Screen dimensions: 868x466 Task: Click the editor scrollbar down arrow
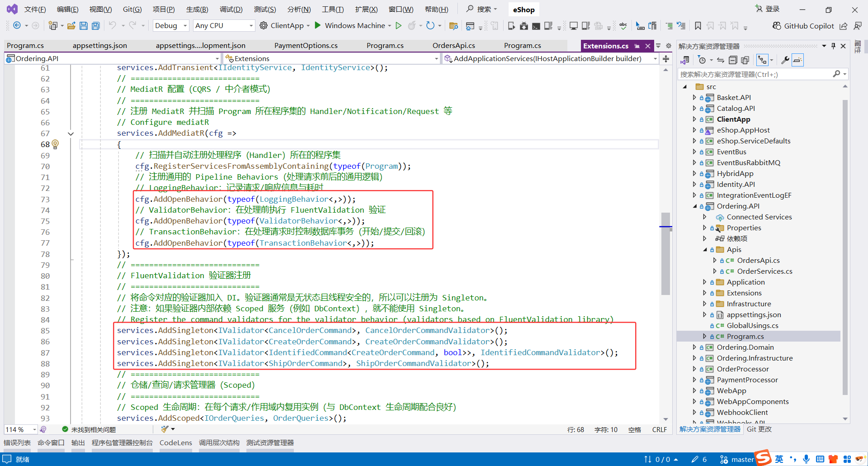pos(665,419)
